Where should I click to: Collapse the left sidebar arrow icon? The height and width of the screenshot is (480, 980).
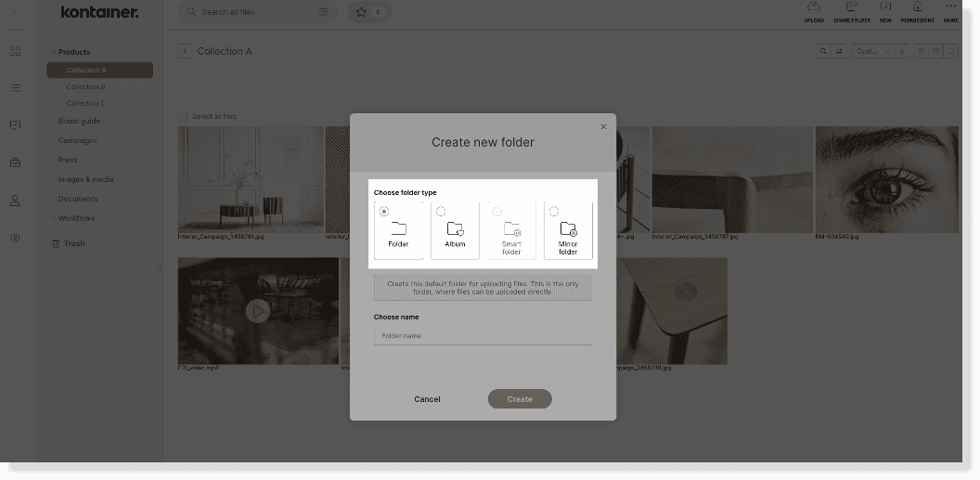[x=15, y=12]
